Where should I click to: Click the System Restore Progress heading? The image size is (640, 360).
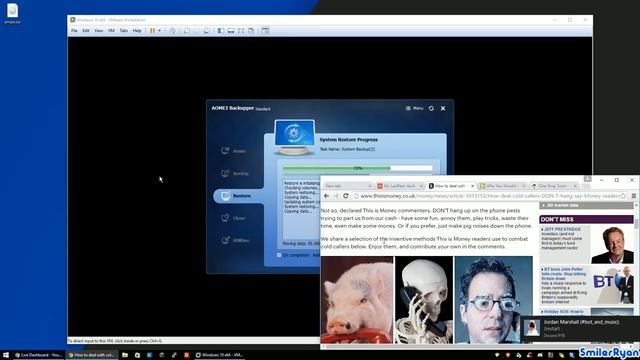(x=349, y=140)
